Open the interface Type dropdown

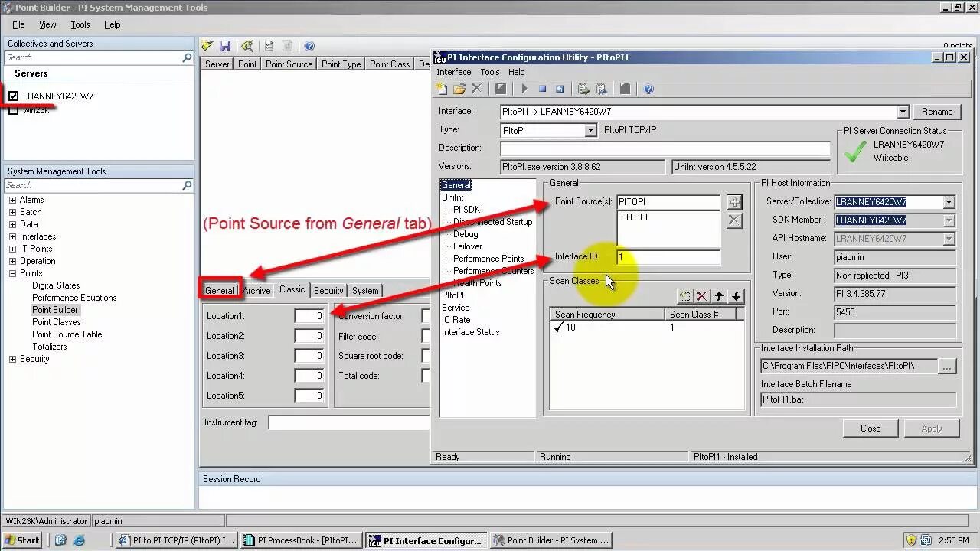coord(590,131)
